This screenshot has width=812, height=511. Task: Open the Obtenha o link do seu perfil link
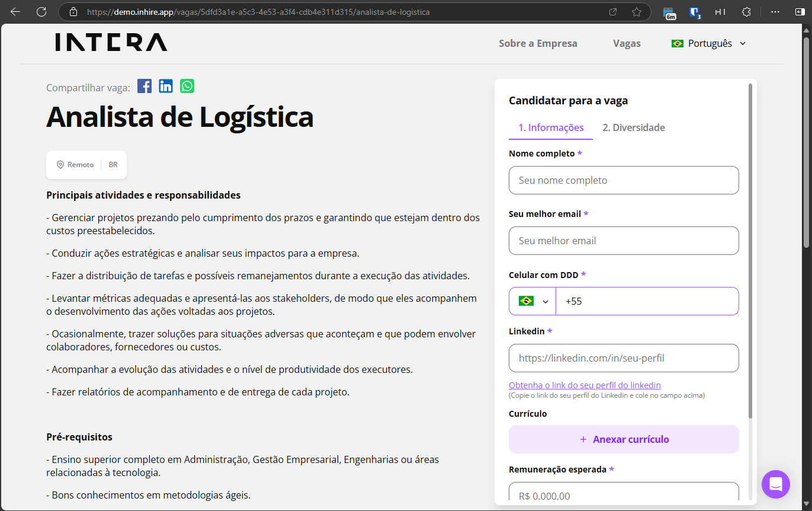tap(585, 385)
